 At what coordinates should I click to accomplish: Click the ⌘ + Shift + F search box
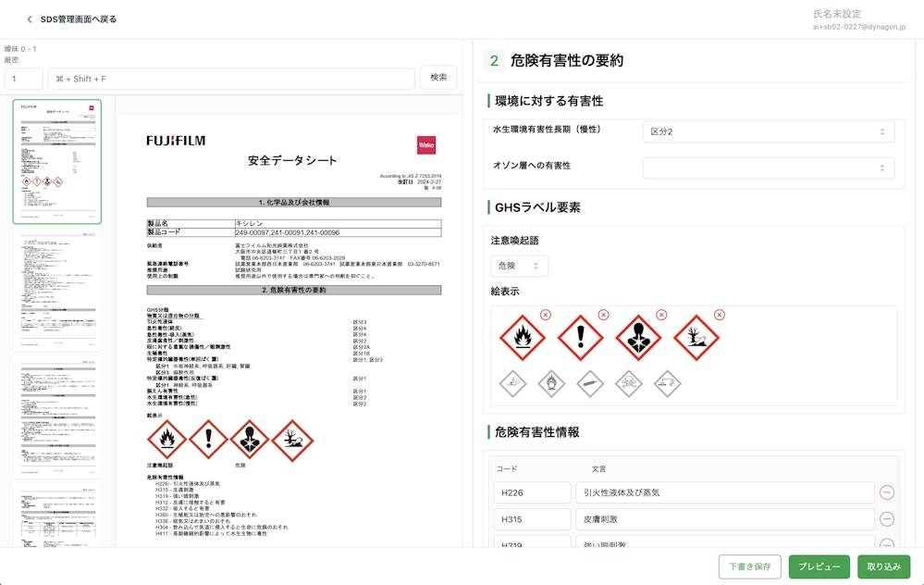[231, 79]
